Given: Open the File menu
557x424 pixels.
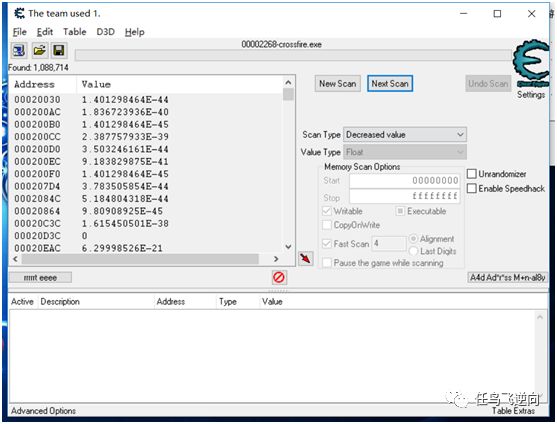Looking at the screenshot, I should click(x=20, y=32).
